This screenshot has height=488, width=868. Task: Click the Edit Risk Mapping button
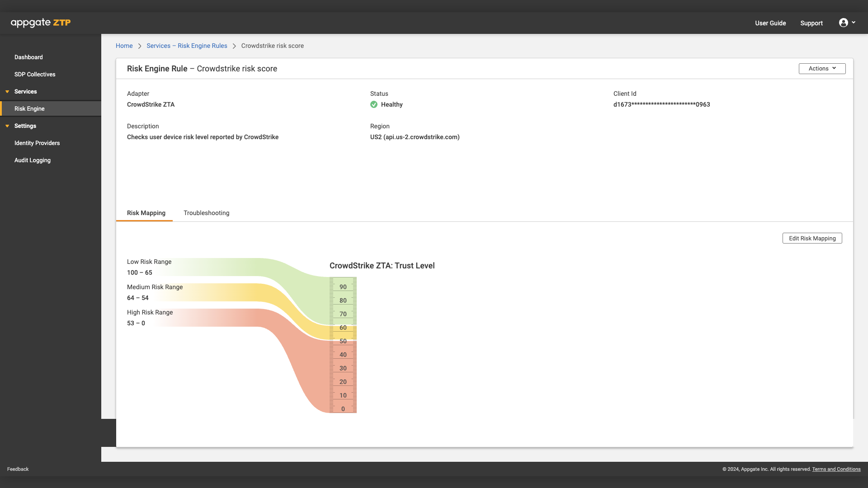[x=812, y=238]
